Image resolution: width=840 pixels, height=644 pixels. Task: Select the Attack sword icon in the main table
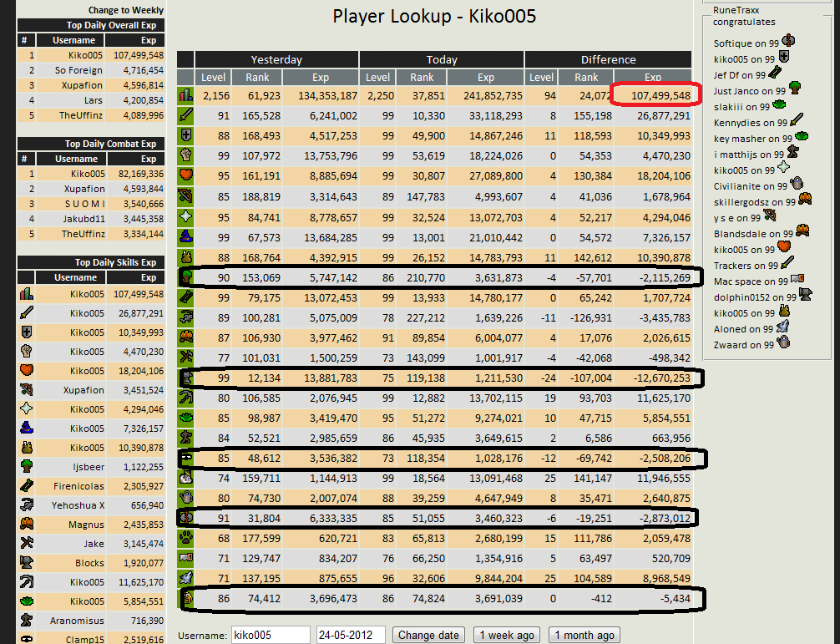tap(186, 116)
